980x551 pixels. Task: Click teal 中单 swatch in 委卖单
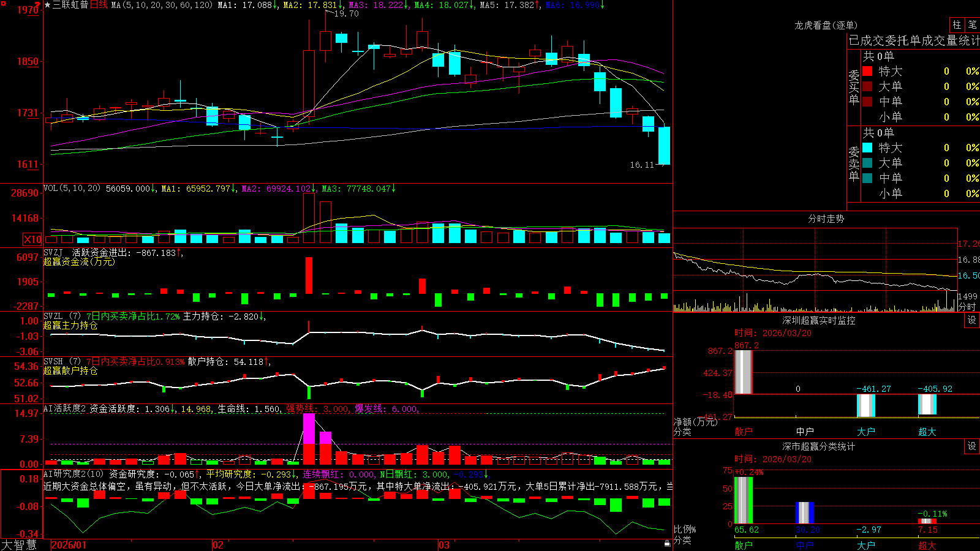[x=867, y=178]
